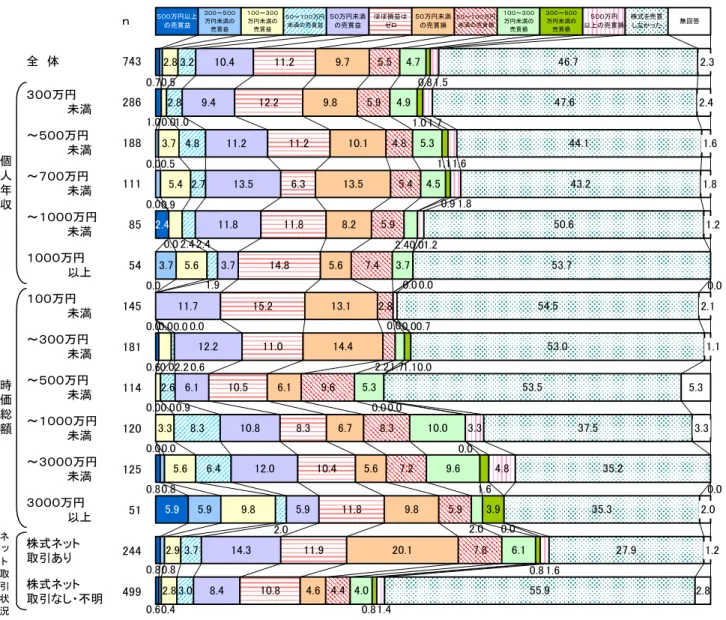Click the 15.2 striped bar segment

click(263, 306)
